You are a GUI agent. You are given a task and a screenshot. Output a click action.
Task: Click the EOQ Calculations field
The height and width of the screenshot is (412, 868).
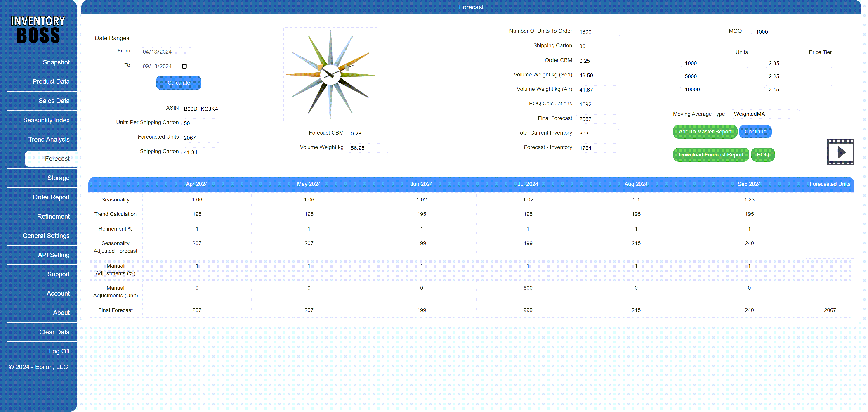tap(598, 104)
